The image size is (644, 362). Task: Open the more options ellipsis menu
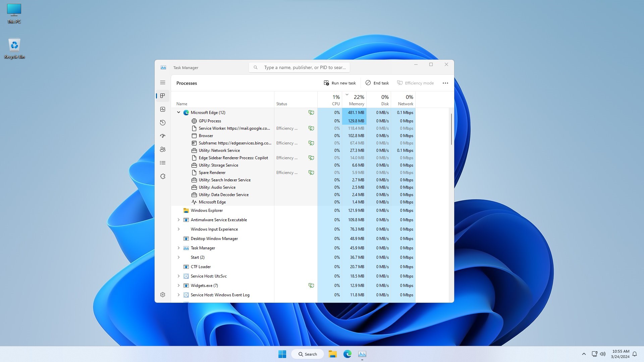(x=445, y=83)
